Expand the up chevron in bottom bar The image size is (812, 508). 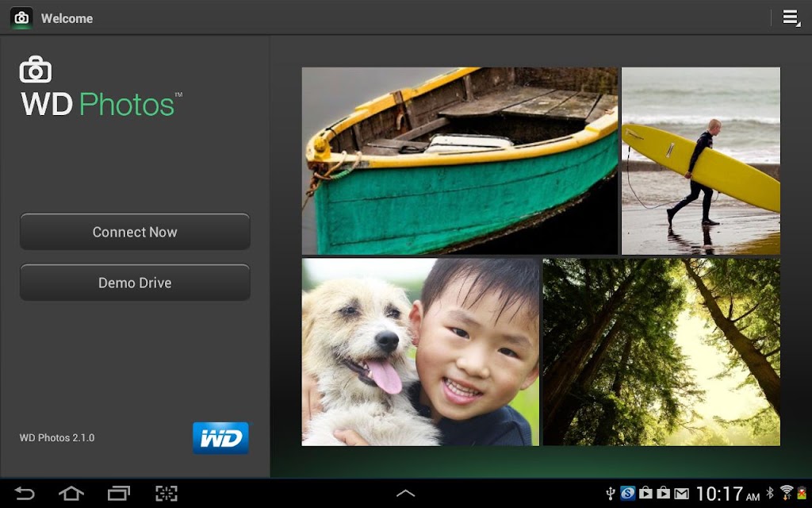tap(405, 494)
